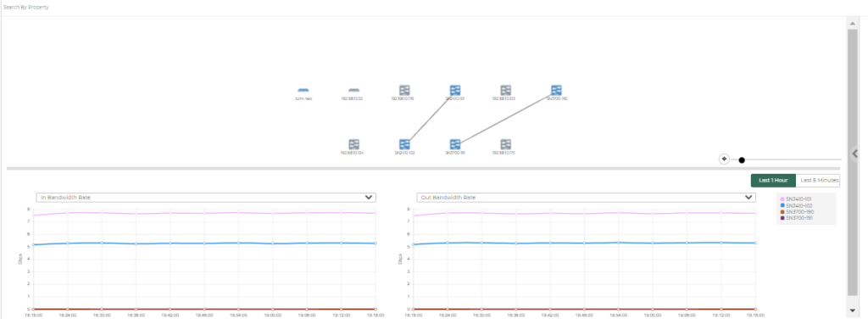
Task: Click the topology zoom slider handle
Action: click(742, 160)
